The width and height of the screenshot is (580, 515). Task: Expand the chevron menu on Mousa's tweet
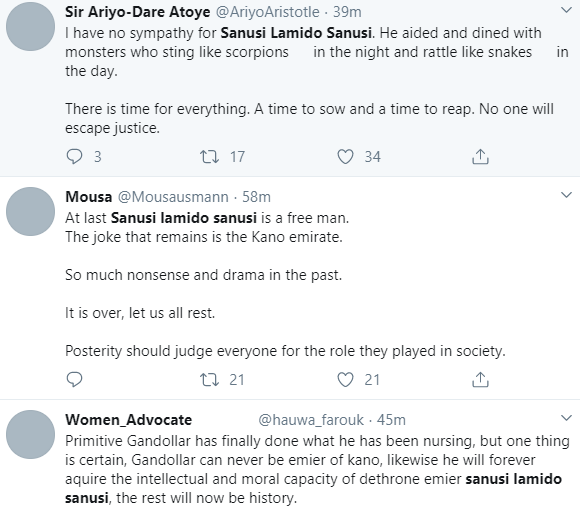566,195
